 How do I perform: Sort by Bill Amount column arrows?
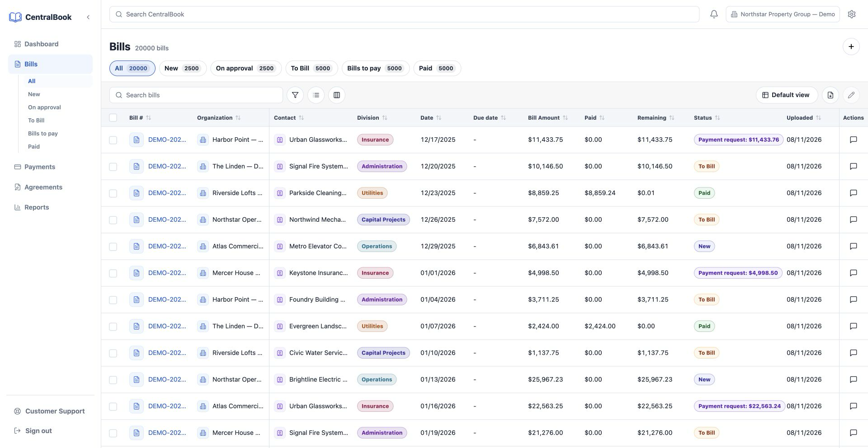[x=565, y=118]
